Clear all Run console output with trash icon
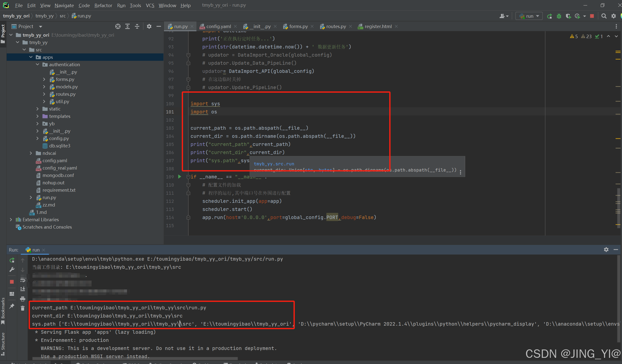Image resolution: width=622 pixels, height=364 pixels. tap(23, 308)
